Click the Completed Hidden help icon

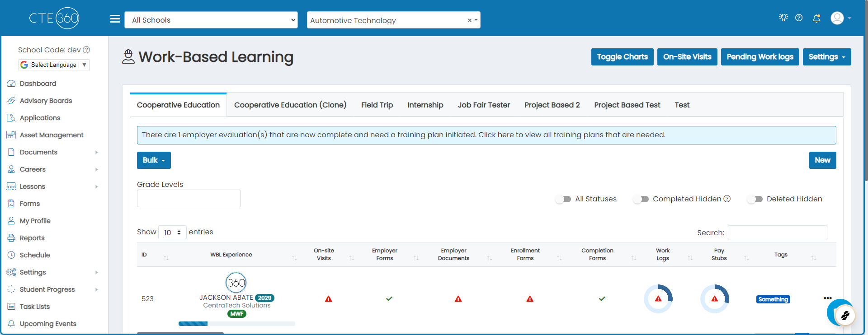tap(727, 199)
